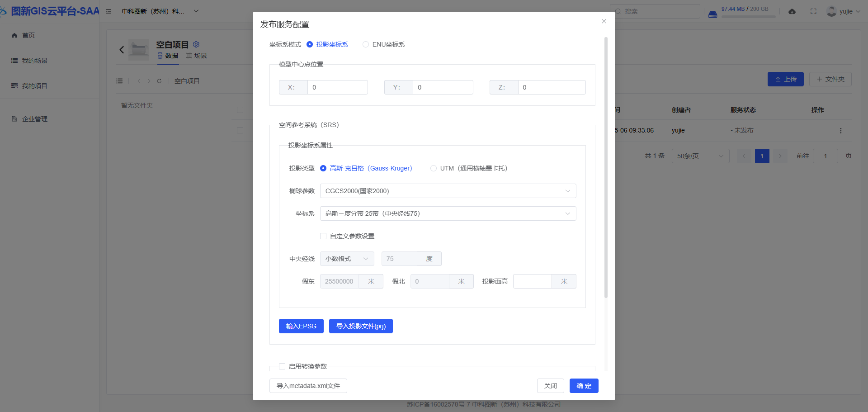
Task: Expand the 椭球参数 CGCS2000 dropdown
Action: click(448, 191)
